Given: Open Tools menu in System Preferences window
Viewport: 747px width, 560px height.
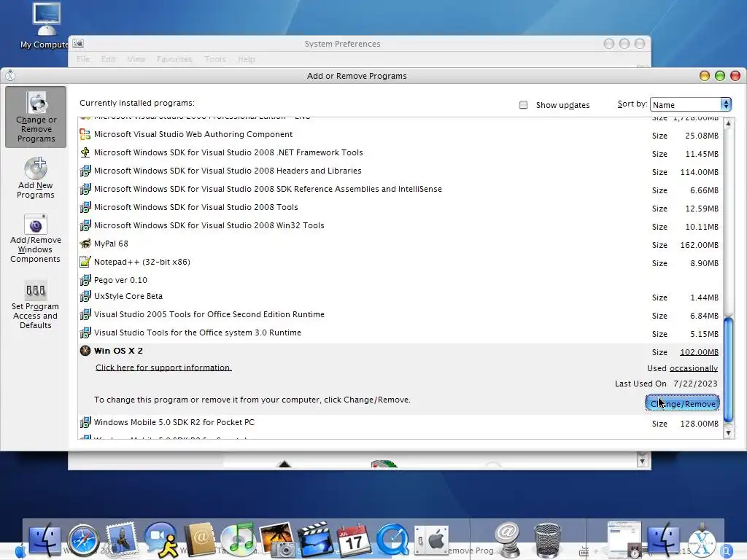Looking at the screenshot, I should 215,59.
